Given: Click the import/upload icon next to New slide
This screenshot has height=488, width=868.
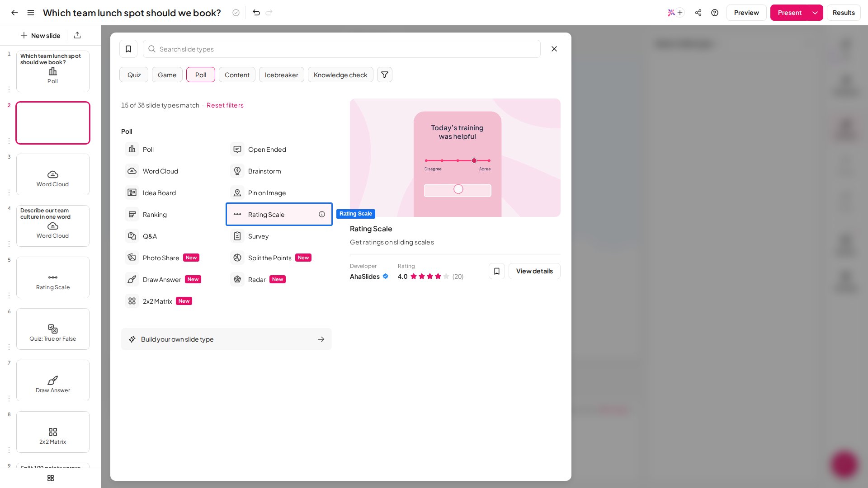Looking at the screenshot, I should pyautogui.click(x=77, y=35).
